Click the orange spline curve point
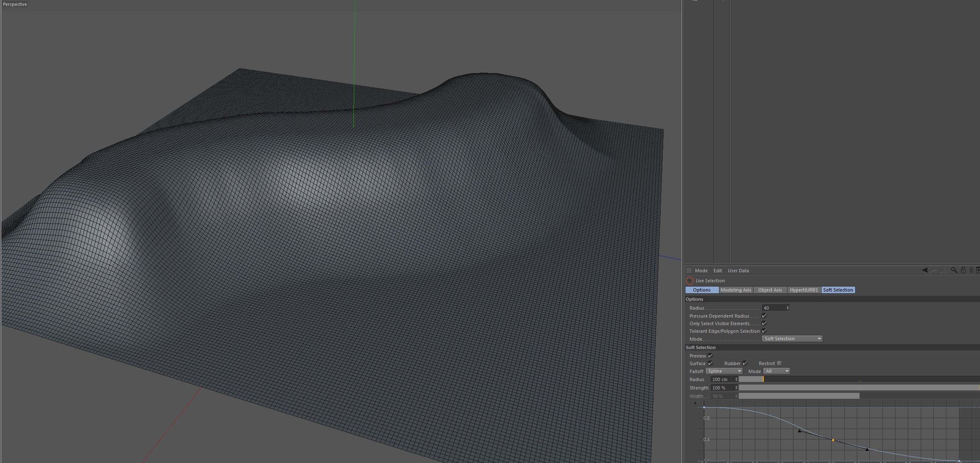This screenshot has width=980, height=463. (833, 440)
